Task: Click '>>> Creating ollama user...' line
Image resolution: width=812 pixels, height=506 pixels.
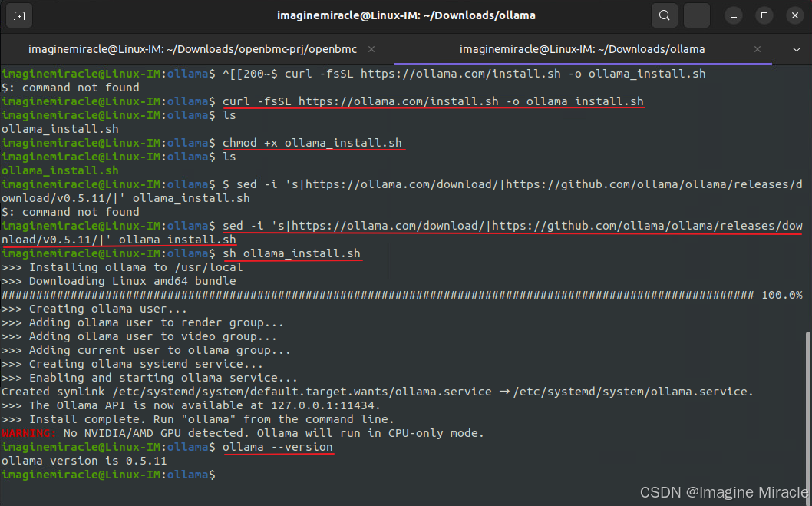Action: tap(94, 309)
